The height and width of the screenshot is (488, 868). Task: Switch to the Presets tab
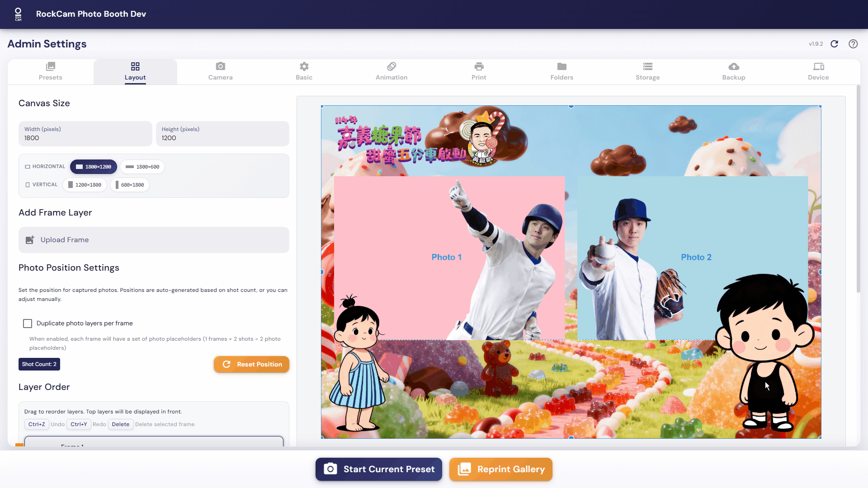point(51,72)
